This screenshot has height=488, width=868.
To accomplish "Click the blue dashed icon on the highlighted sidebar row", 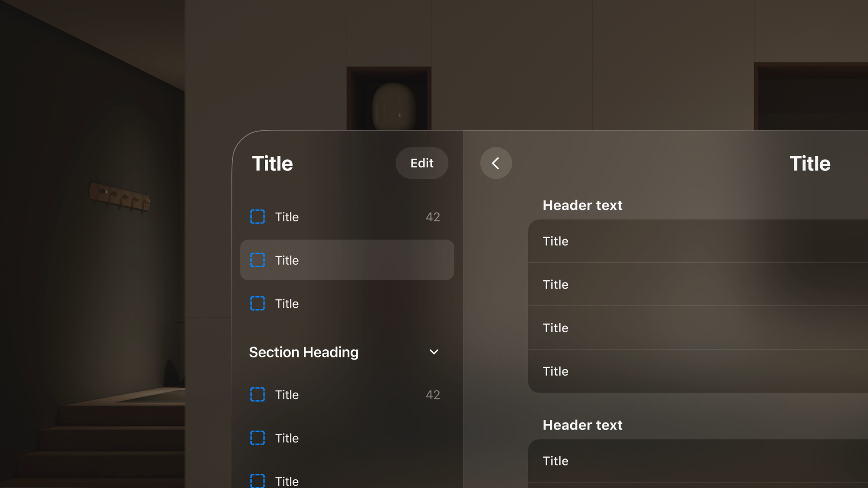I will coord(258,260).
